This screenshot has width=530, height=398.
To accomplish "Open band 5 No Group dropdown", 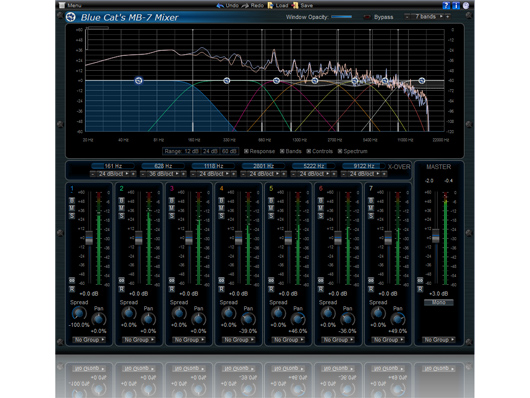I will (x=288, y=340).
